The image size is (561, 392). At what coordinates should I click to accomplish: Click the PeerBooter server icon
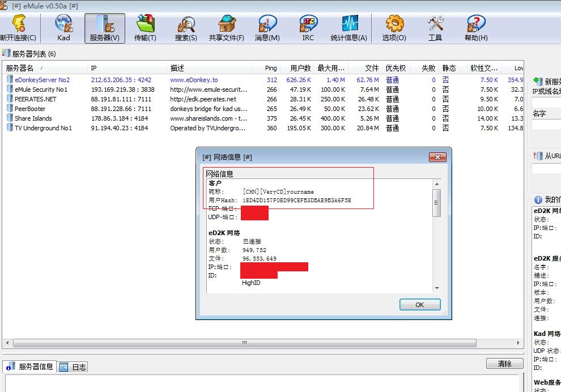[10, 108]
